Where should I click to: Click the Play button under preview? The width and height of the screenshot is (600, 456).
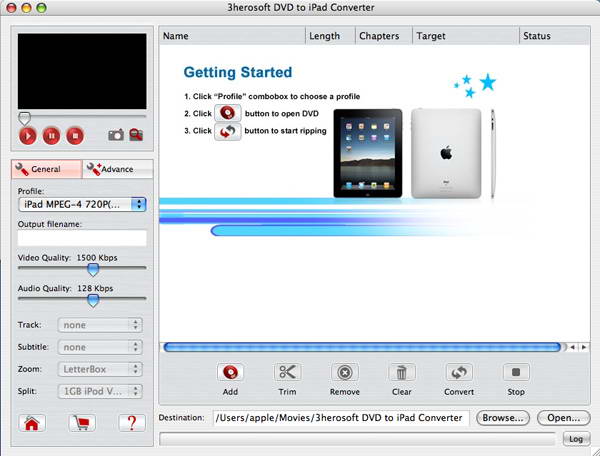[28, 136]
